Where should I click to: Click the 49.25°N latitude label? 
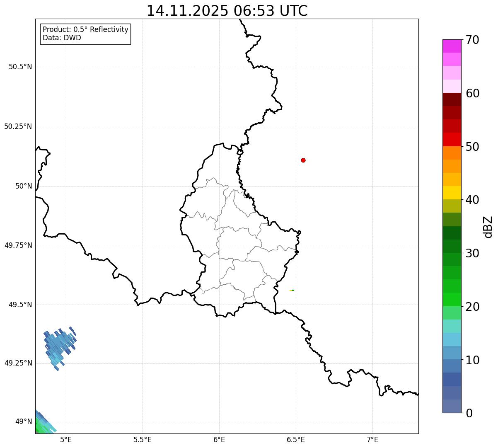click(18, 363)
